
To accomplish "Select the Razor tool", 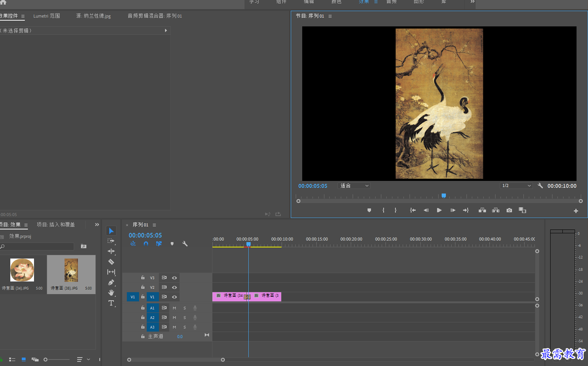I will [x=111, y=262].
